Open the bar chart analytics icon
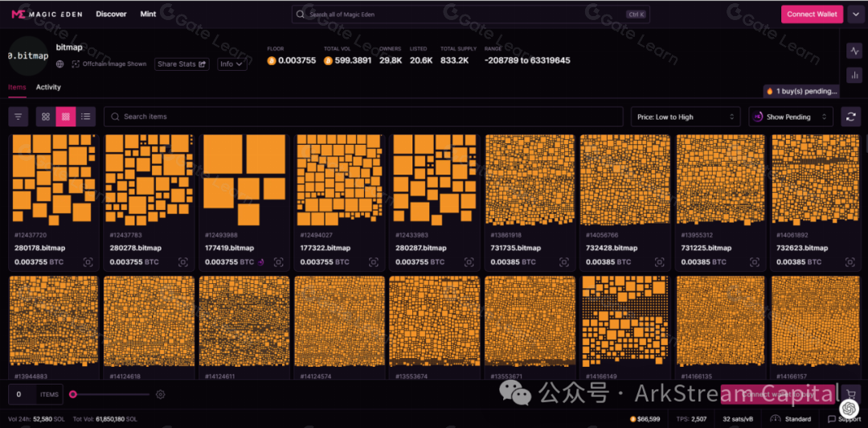 (854, 75)
